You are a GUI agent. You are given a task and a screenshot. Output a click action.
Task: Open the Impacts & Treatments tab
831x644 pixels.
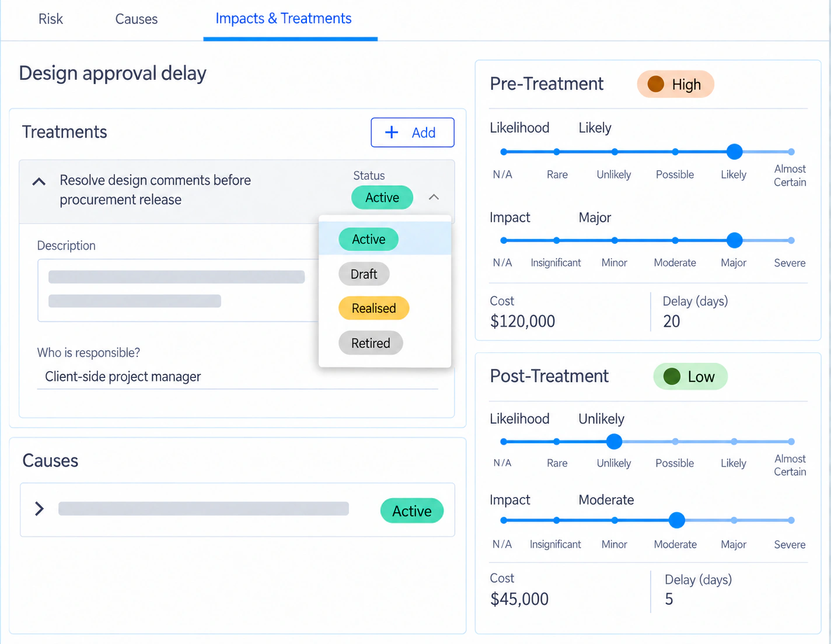click(284, 18)
